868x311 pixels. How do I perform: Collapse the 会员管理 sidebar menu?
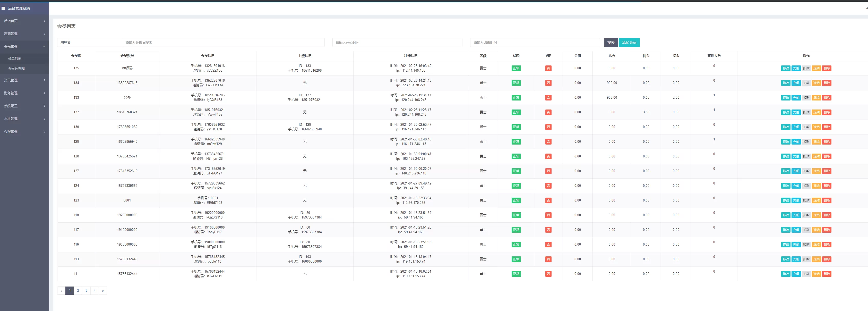click(24, 47)
